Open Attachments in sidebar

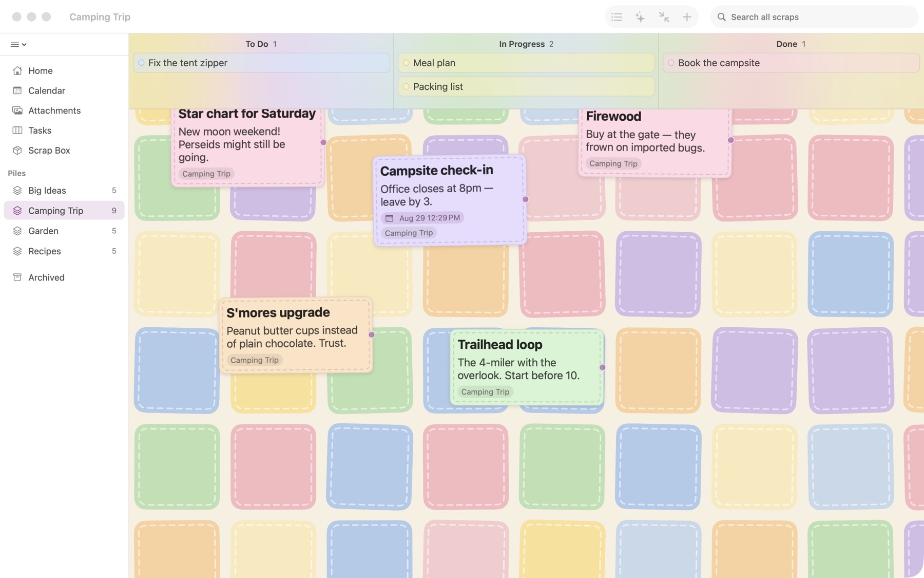tap(64, 111)
